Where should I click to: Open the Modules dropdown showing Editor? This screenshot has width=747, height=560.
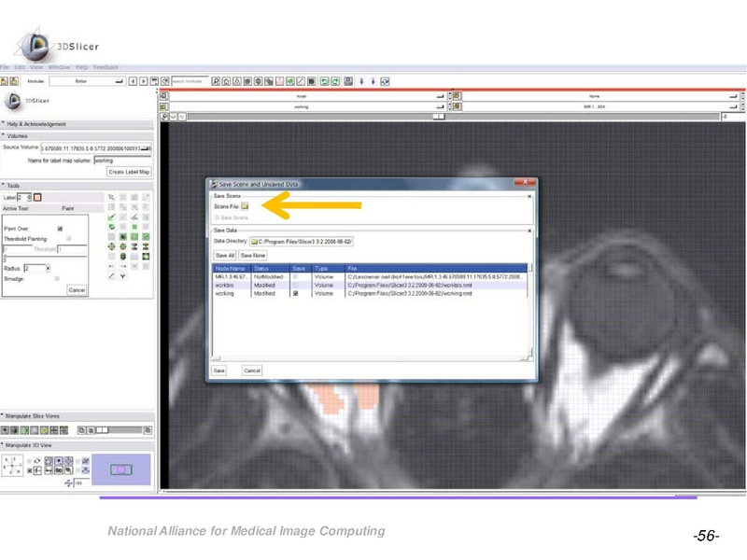(x=87, y=81)
